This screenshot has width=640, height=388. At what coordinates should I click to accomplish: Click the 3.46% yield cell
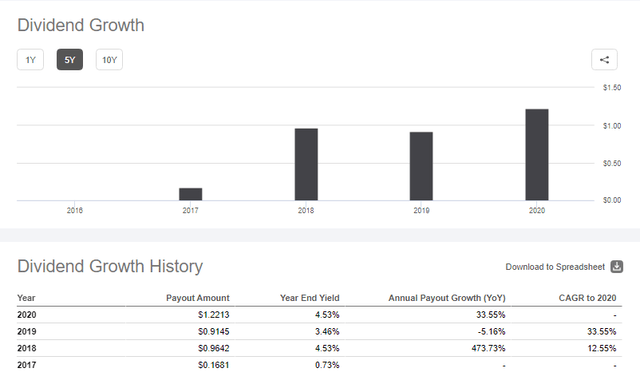[x=327, y=331]
